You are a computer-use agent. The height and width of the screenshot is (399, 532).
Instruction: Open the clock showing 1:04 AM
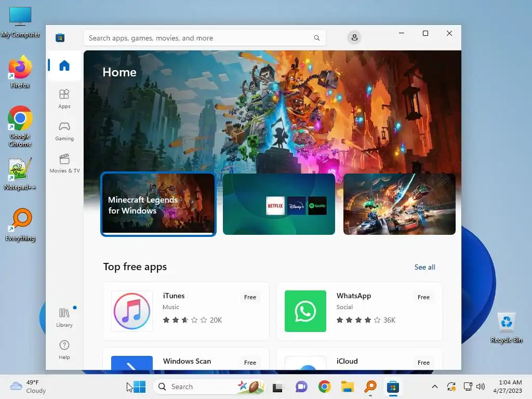[x=508, y=387]
